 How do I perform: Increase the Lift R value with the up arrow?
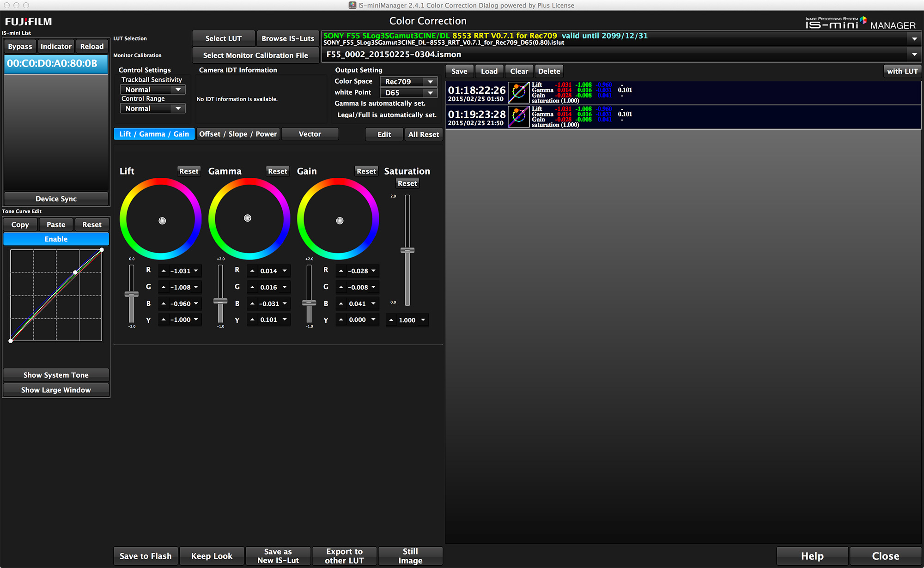164,271
